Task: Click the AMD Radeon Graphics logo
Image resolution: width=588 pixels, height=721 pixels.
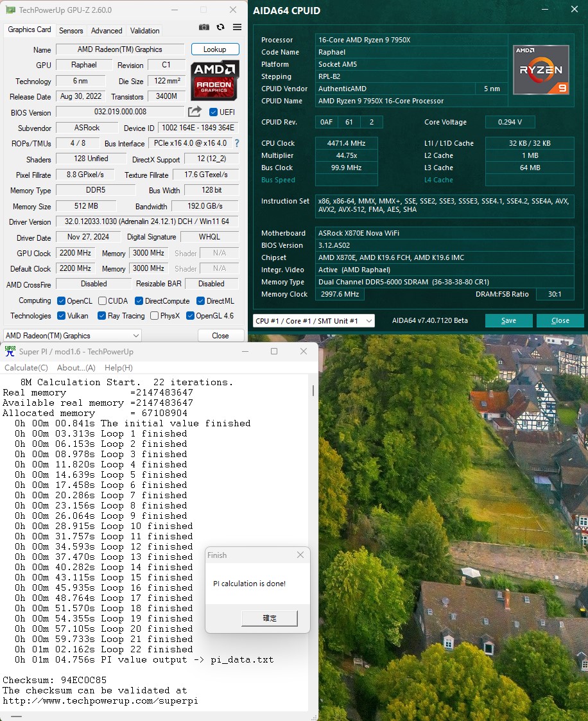Action: click(x=214, y=80)
